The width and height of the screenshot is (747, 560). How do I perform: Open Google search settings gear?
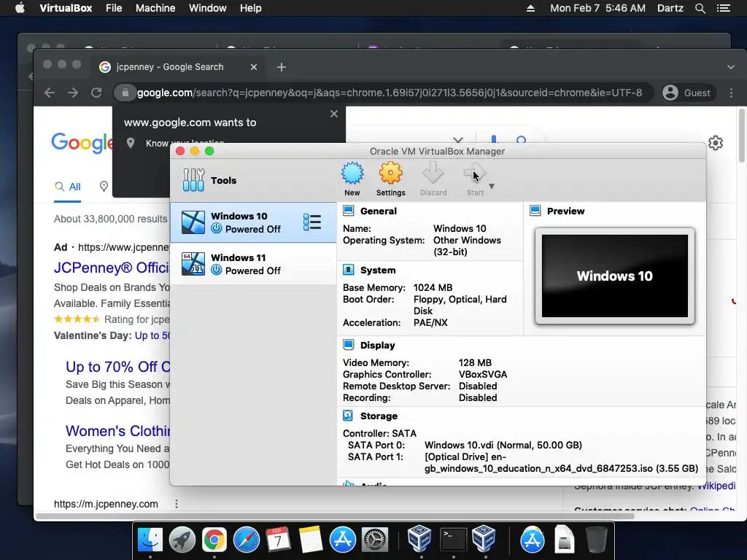716,143
